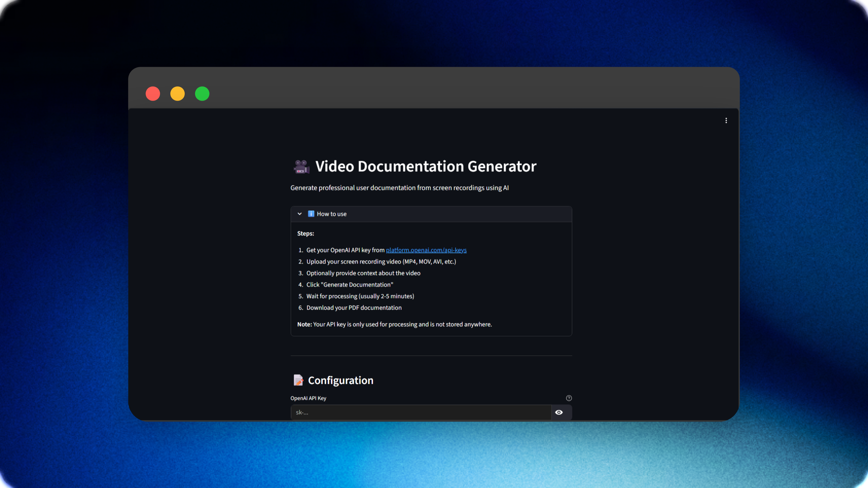868x488 pixels.
Task: Click the memo emoji next to Configuration heading
Action: click(x=298, y=380)
